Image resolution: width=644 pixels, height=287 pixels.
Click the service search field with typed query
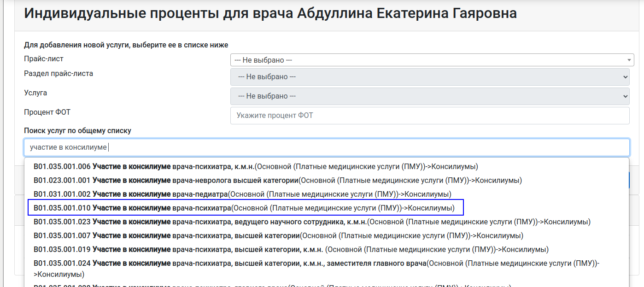click(326, 147)
